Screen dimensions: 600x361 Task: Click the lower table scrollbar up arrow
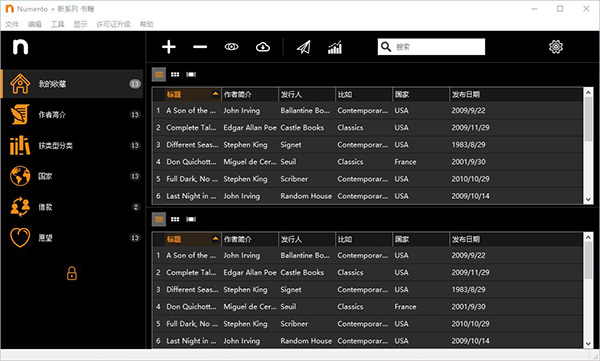[x=588, y=237]
